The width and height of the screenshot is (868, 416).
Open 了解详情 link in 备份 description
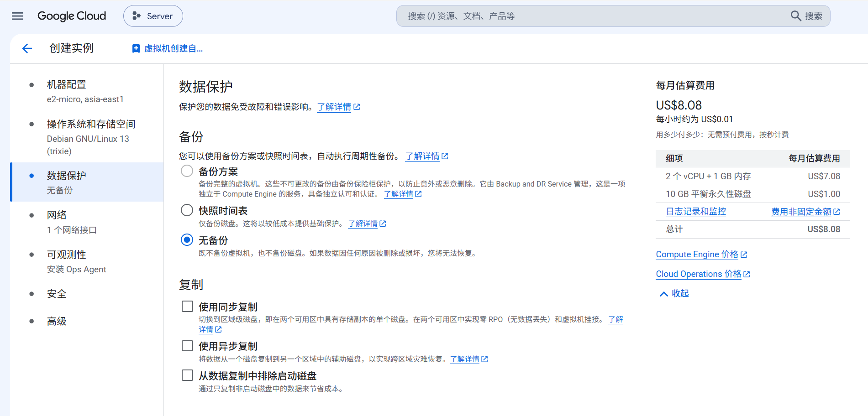point(426,156)
